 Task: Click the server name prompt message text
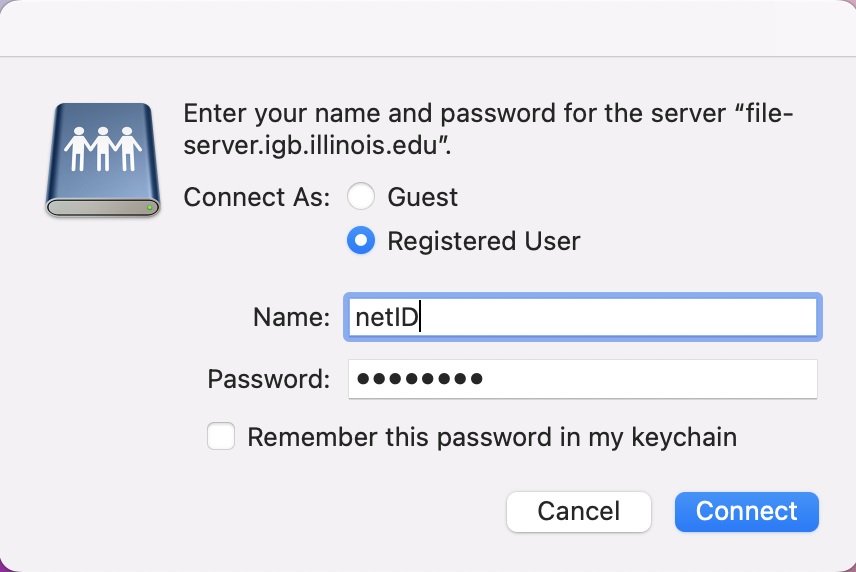tap(486, 127)
